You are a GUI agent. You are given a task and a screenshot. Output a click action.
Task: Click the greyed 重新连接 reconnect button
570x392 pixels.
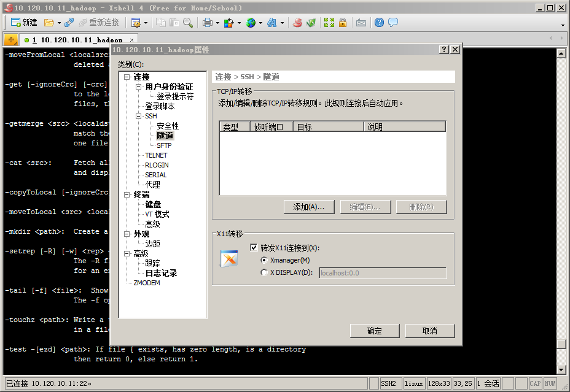click(x=100, y=23)
